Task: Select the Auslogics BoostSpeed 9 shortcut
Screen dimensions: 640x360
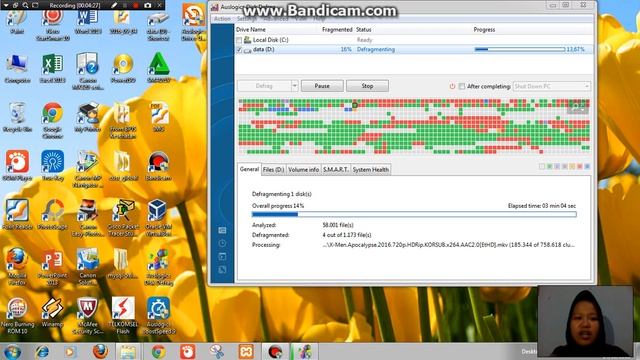Action: (159, 315)
